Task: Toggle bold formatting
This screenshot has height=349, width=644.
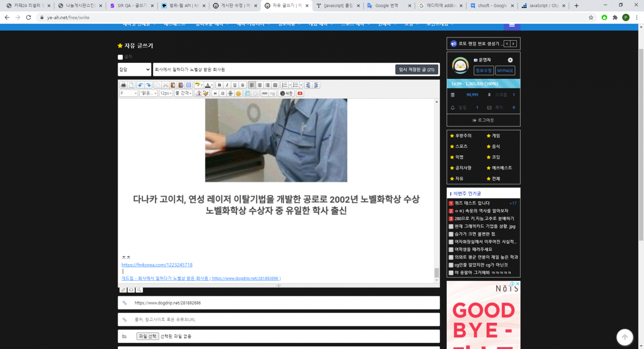Action: pyautogui.click(x=219, y=85)
